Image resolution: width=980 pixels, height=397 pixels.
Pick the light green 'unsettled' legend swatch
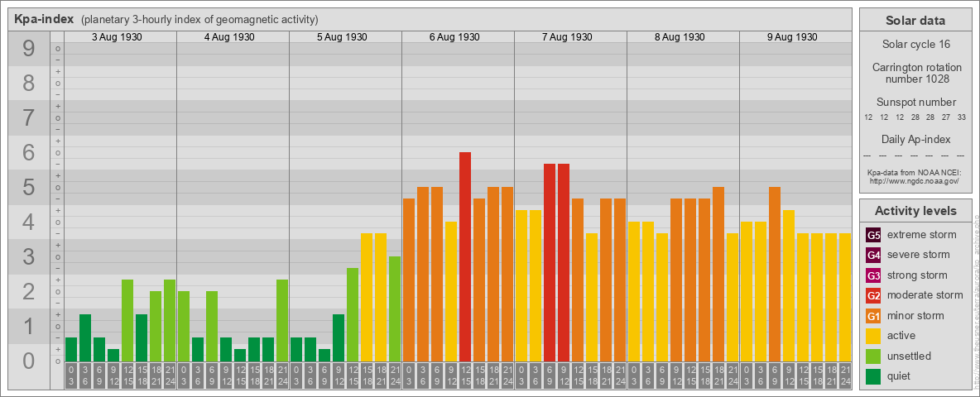(873, 356)
